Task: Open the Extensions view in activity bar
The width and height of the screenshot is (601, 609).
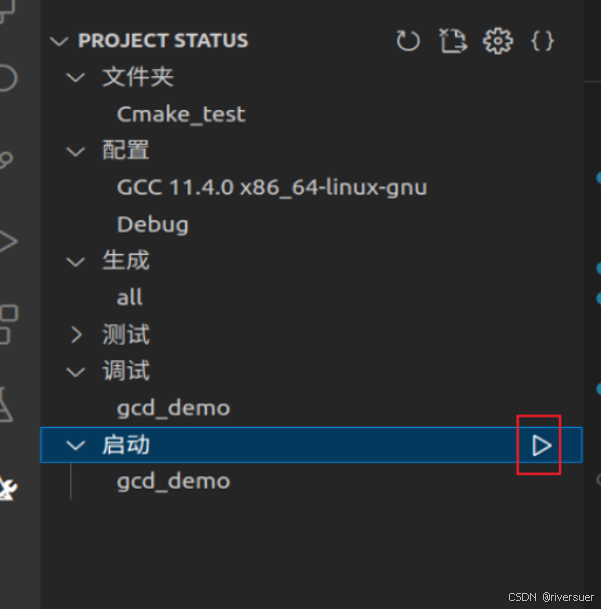Action: (x=8, y=322)
